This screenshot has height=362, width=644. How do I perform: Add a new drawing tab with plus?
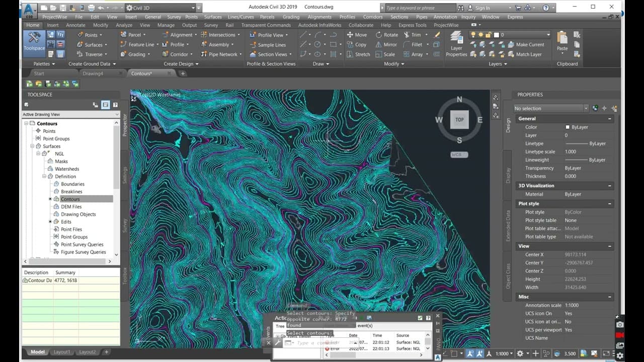(183, 73)
